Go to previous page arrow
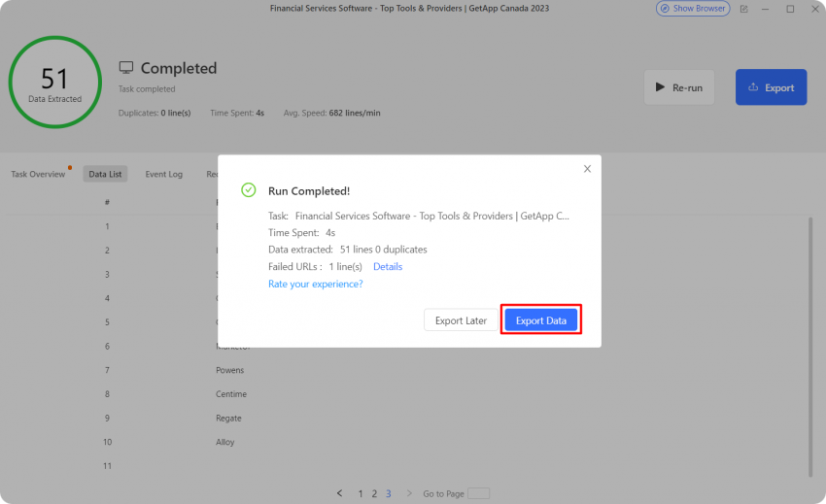 tap(340, 493)
